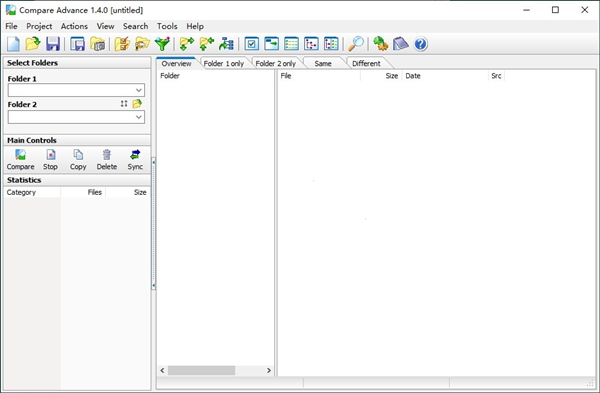The width and height of the screenshot is (600, 393).
Task: Open the File menu
Action: coord(11,26)
